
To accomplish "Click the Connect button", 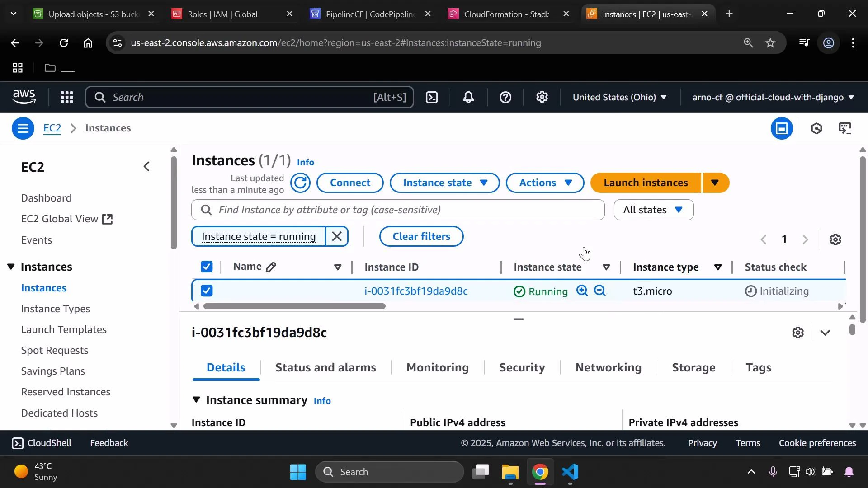I will pos(350,183).
